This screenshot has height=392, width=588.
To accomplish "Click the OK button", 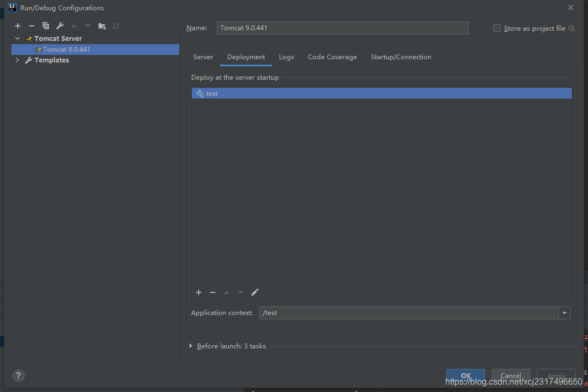I will (x=466, y=375).
